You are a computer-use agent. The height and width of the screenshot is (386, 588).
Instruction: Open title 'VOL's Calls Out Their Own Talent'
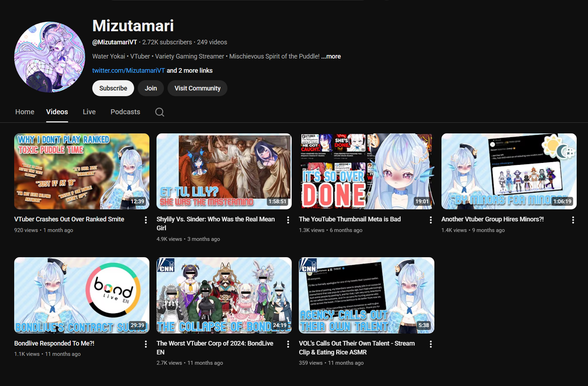coord(357,348)
